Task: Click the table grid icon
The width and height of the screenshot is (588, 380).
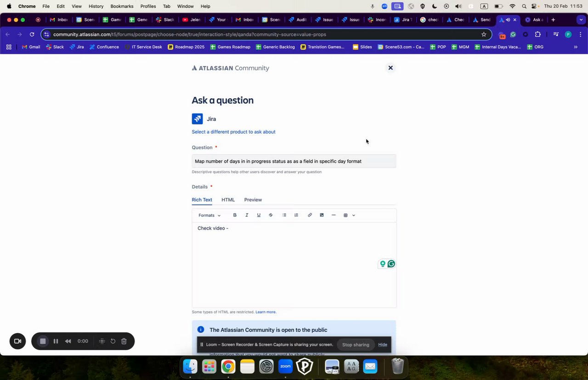Action: (345, 215)
